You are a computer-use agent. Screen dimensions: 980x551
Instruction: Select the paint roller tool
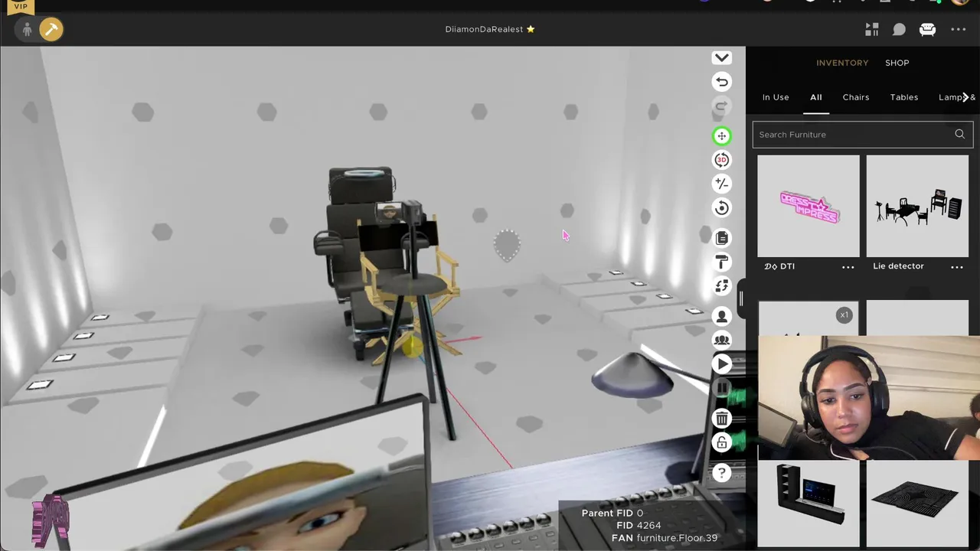coord(721,262)
